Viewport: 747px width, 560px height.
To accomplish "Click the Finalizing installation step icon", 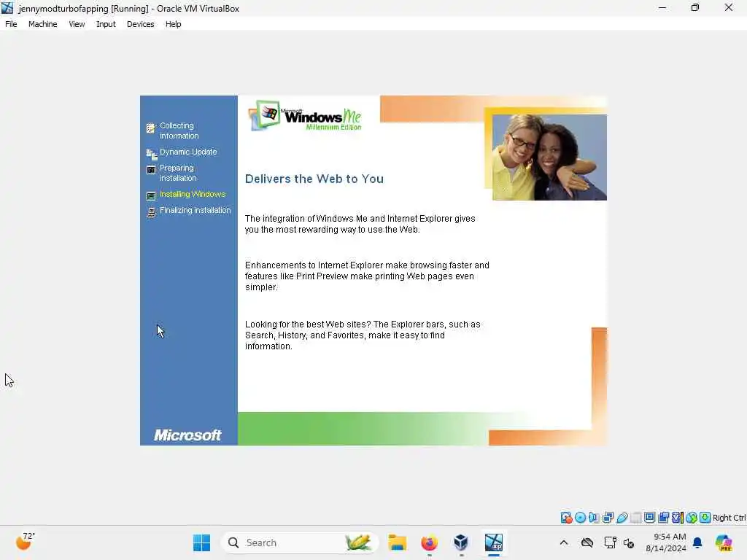I will tap(151, 212).
